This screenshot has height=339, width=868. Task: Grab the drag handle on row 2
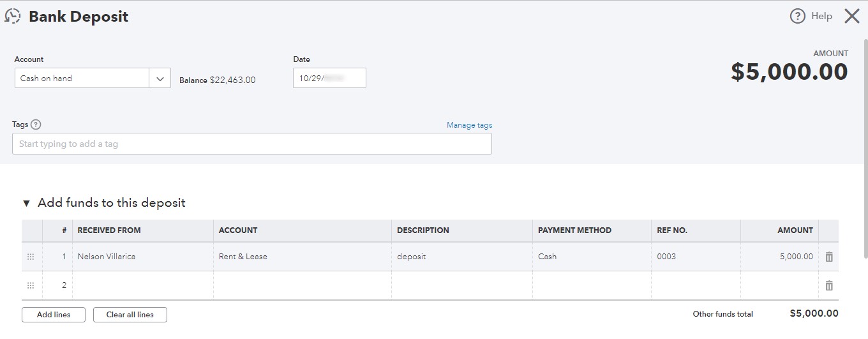pyautogui.click(x=31, y=285)
